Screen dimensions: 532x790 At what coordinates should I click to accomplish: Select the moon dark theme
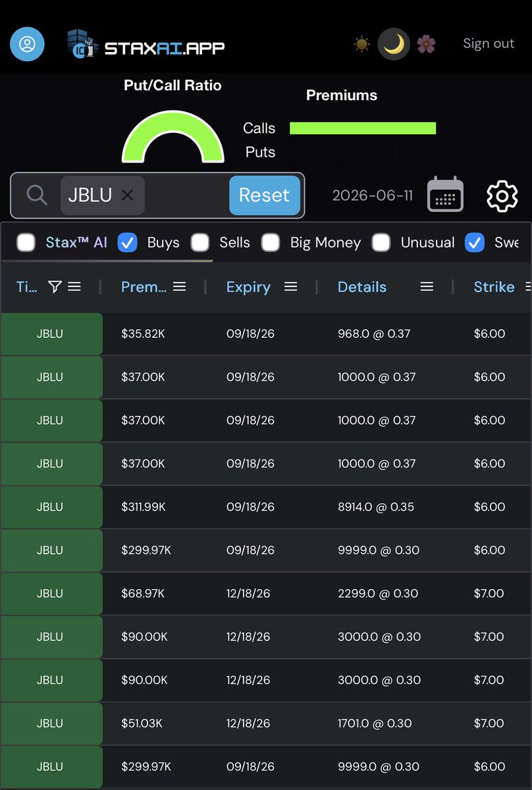click(394, 44)
